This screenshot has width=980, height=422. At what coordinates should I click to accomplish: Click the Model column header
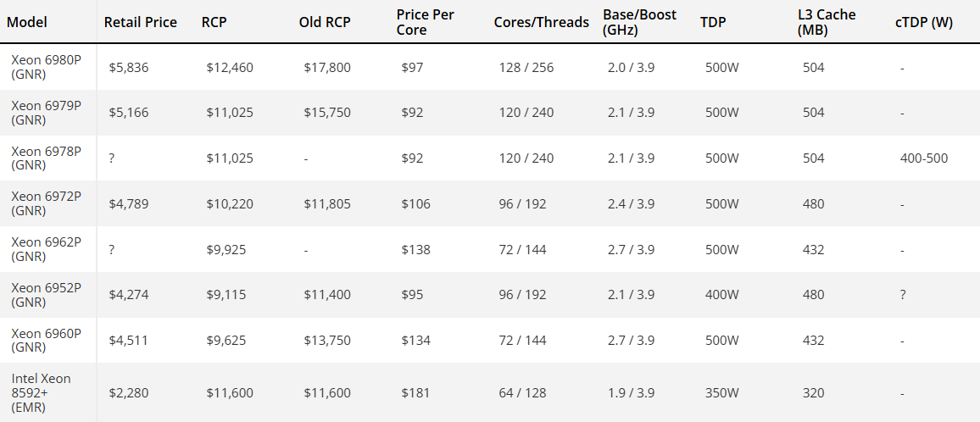click(x=26, y=22)
